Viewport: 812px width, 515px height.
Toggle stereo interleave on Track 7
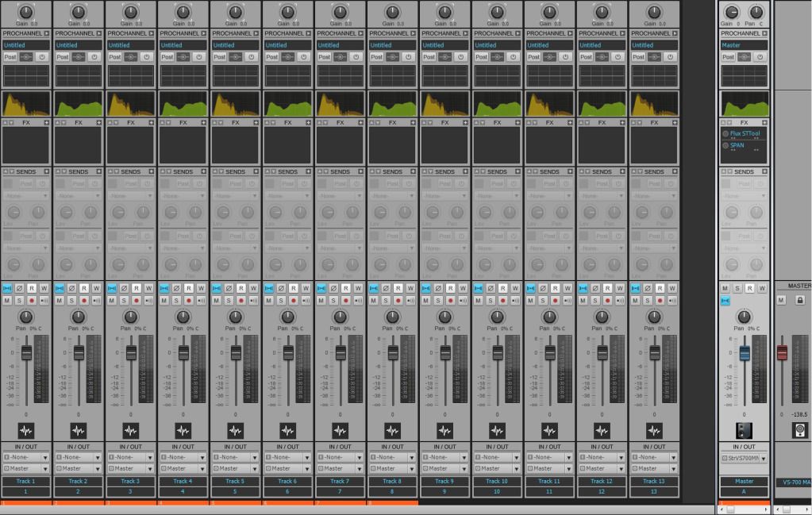click(x=321, y=288)
